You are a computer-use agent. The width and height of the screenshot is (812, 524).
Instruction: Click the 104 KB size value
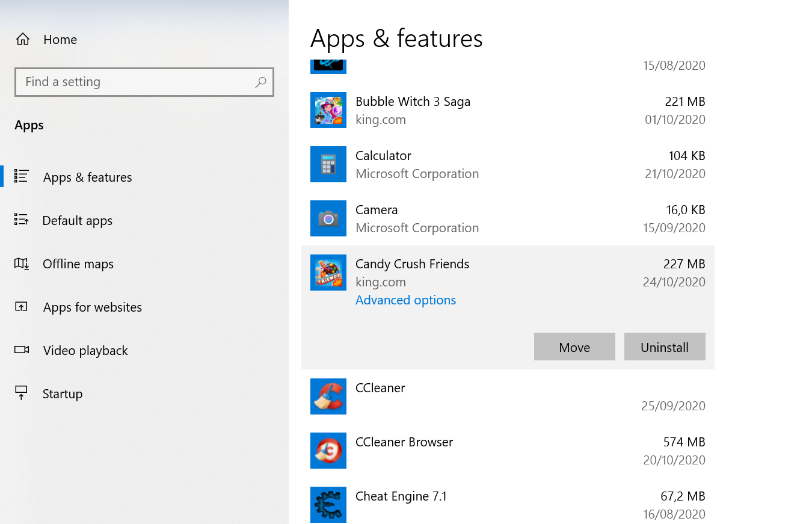pyautogui.click(x=687, y=155)
